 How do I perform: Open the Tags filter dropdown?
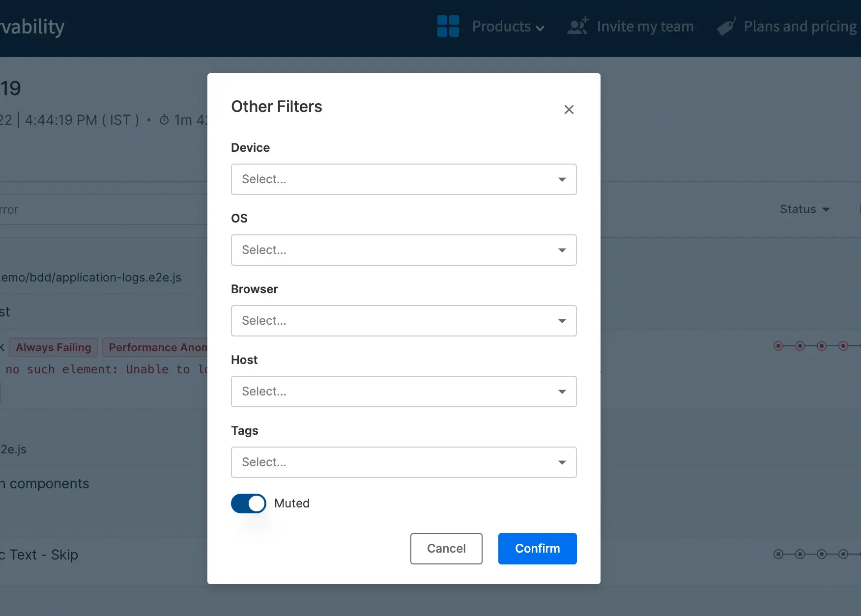pos(403,462)
